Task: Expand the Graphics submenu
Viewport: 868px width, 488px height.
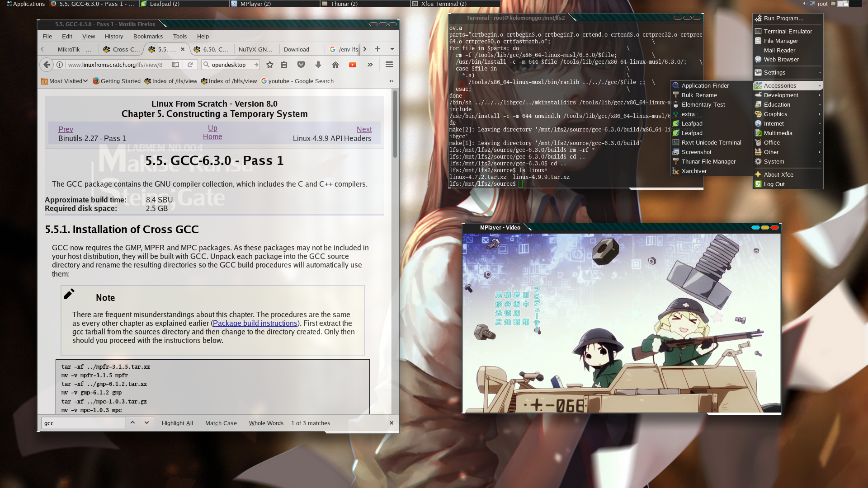Action: pyautogui.click(x=788, y=114)
